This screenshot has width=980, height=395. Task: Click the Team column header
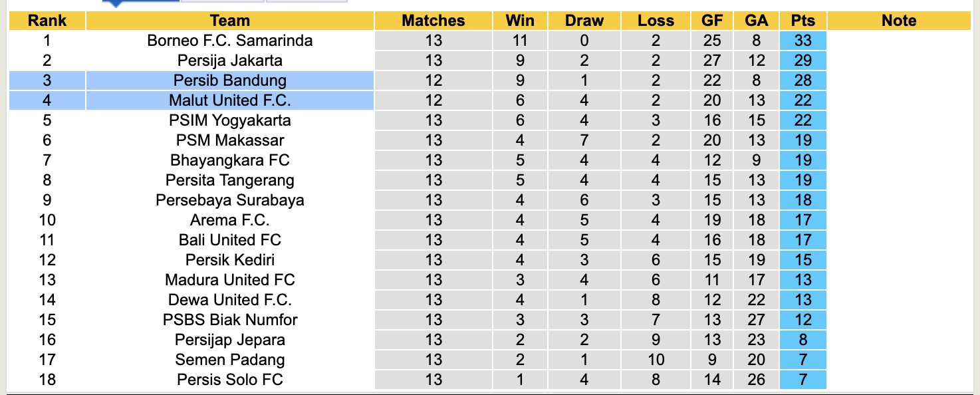coord(229,21)
